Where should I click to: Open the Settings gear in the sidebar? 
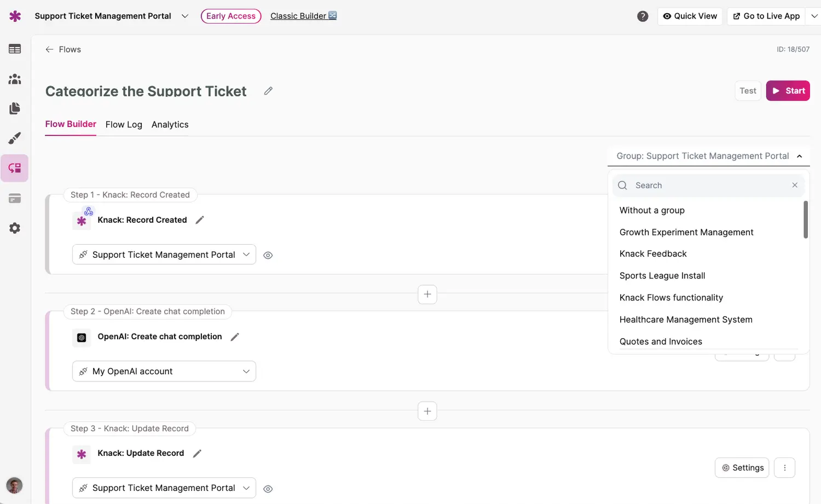click(x=15, y=228)
